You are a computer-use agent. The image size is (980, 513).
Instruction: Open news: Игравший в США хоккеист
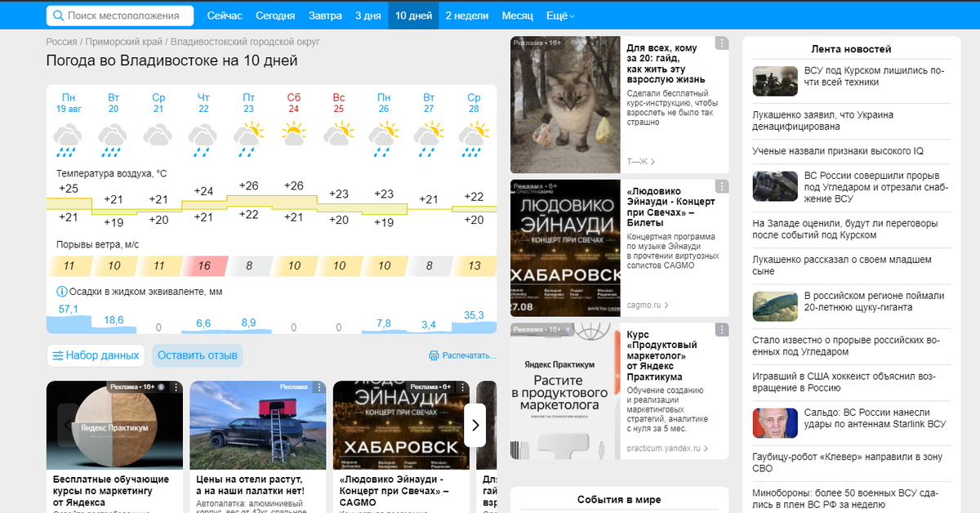coord(845,382)
